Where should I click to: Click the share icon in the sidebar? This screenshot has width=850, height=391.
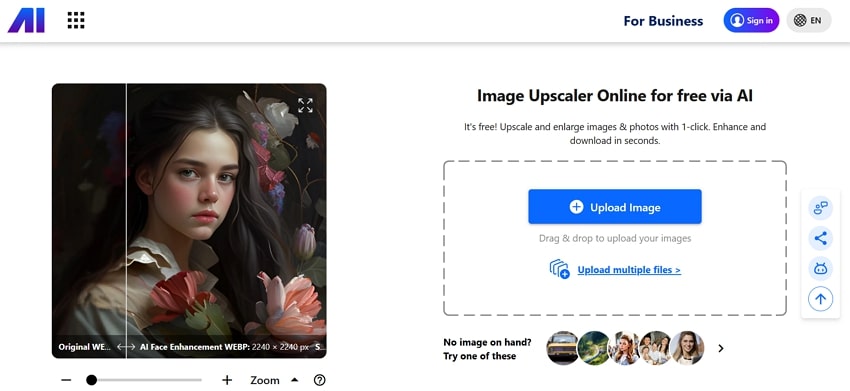point(820,238)
